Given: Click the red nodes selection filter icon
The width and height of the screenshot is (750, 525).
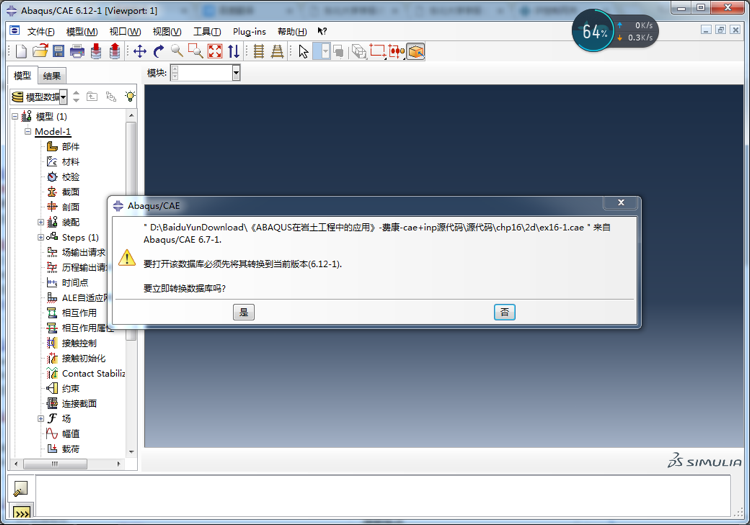Looking at the screenshot, I should click(x=396, y=51).
